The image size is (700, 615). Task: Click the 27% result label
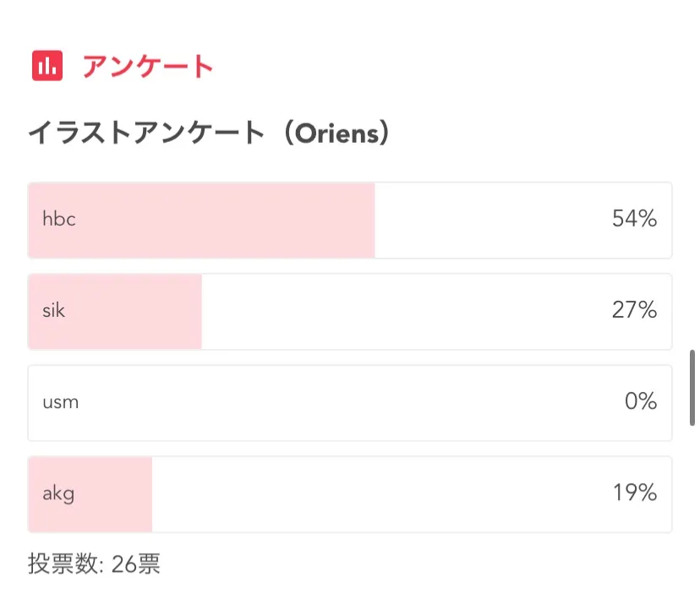pos(634,311)
